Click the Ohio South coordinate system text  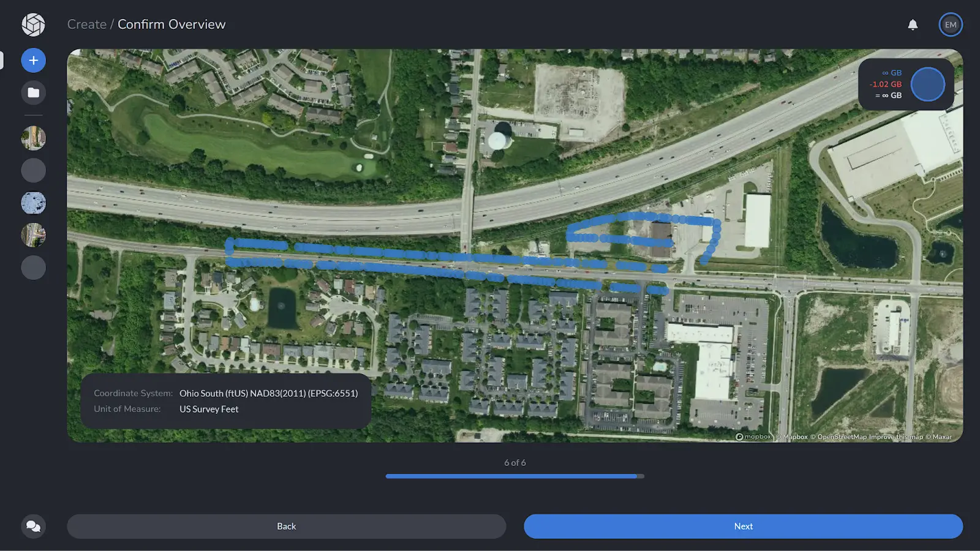[x=268, y=393]
